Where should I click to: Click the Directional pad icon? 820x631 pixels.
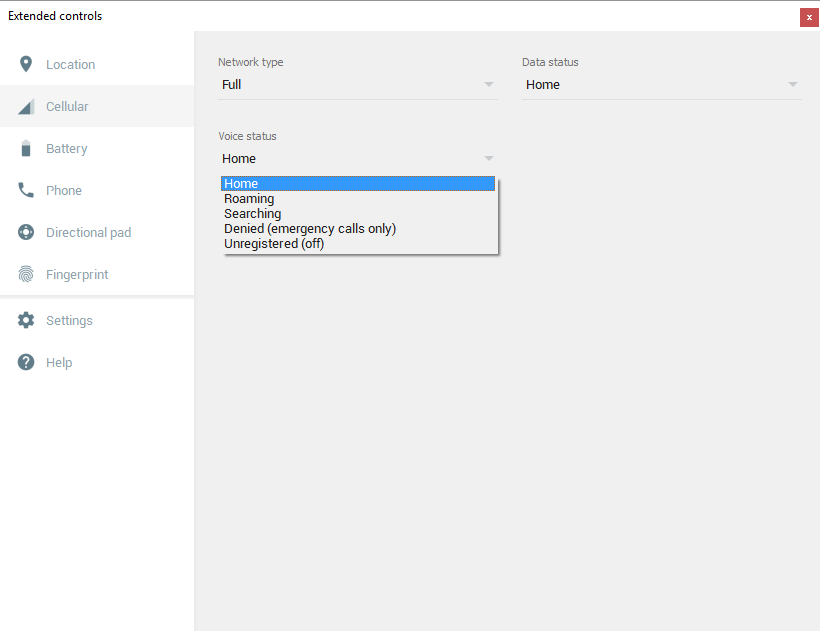pos(26,232)
